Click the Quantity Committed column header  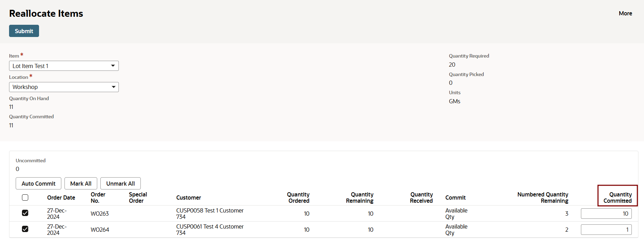click(617, 197)
